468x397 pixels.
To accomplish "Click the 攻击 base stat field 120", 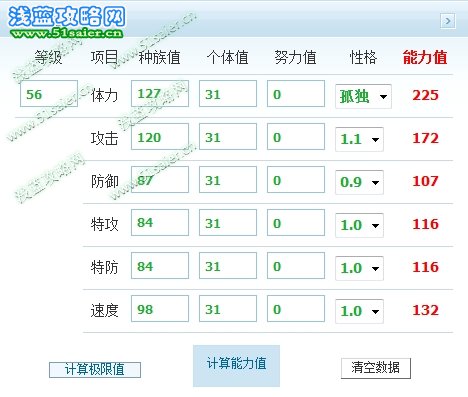I will [x=160, y=137].
